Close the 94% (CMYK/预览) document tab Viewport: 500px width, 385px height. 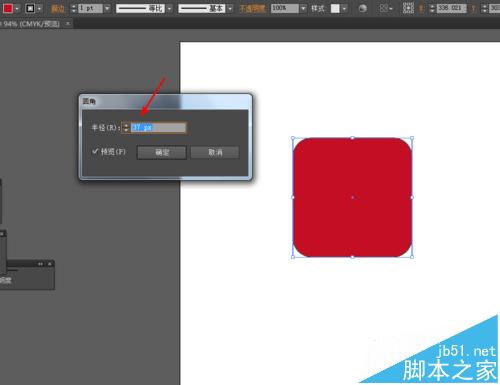tap(68, 24)
